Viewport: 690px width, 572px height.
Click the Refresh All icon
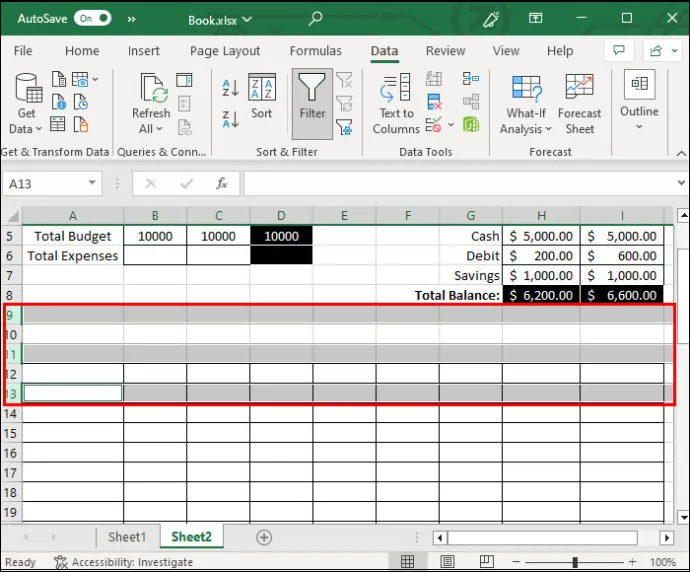click(x=151, y=104)
